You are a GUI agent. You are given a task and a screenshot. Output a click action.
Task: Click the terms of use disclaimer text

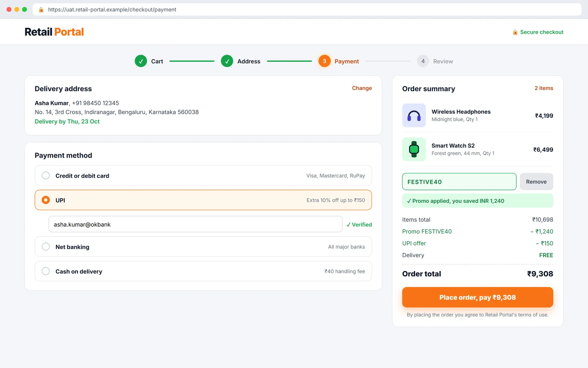[x=477, y=315]
